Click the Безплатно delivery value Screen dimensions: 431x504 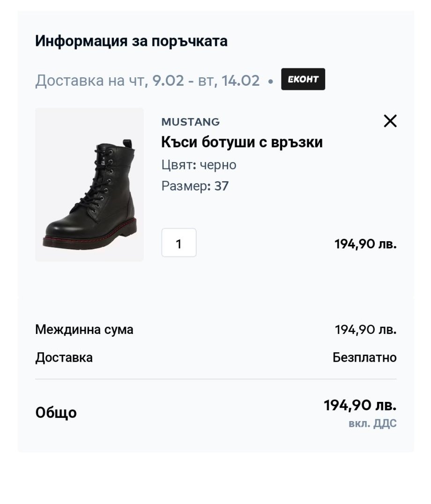point(364,358)
